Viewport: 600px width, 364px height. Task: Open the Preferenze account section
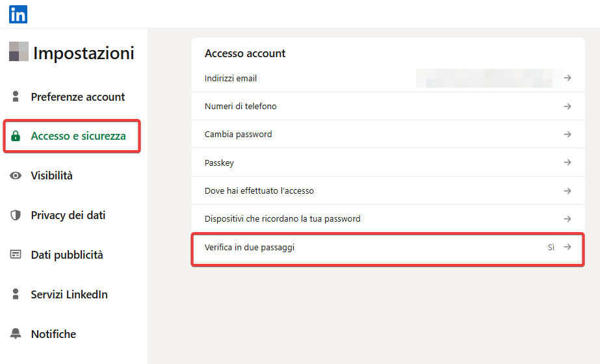click(77, 97)
